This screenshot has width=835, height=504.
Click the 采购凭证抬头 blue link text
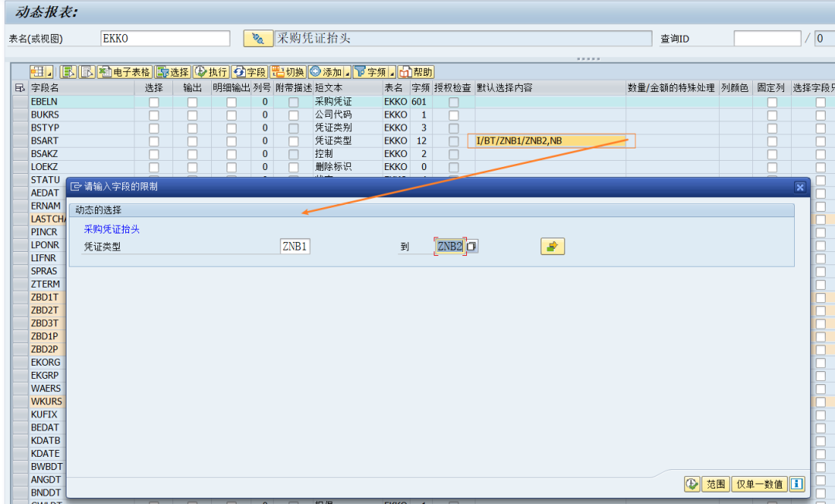click(112, 230)
